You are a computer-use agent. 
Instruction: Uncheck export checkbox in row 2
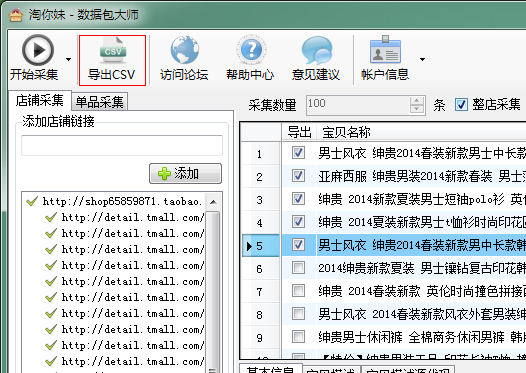[298, 176]
